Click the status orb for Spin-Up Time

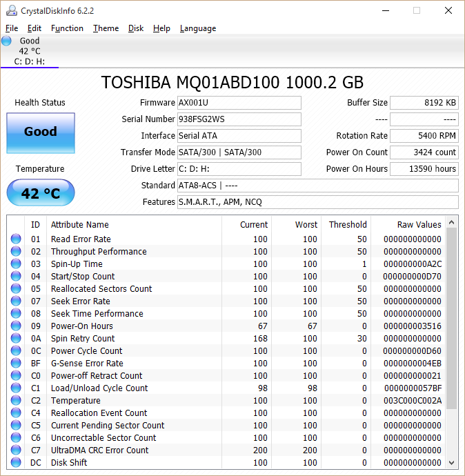click(x=16, y=264)
